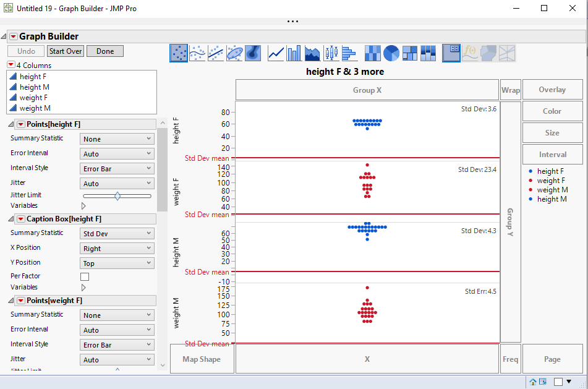The width and height of the screenshot is (588, 389).
Task: Open Y Position dropdown set to Top
Action: point(117,263)
